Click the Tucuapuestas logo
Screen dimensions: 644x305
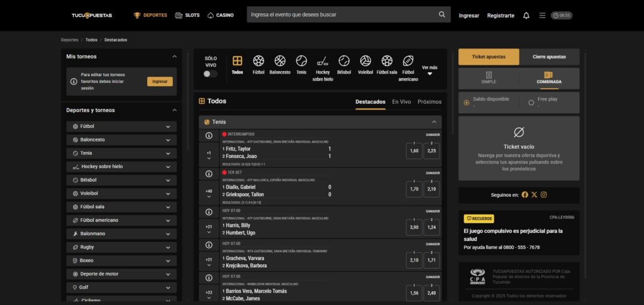click(x=92, y=15)
